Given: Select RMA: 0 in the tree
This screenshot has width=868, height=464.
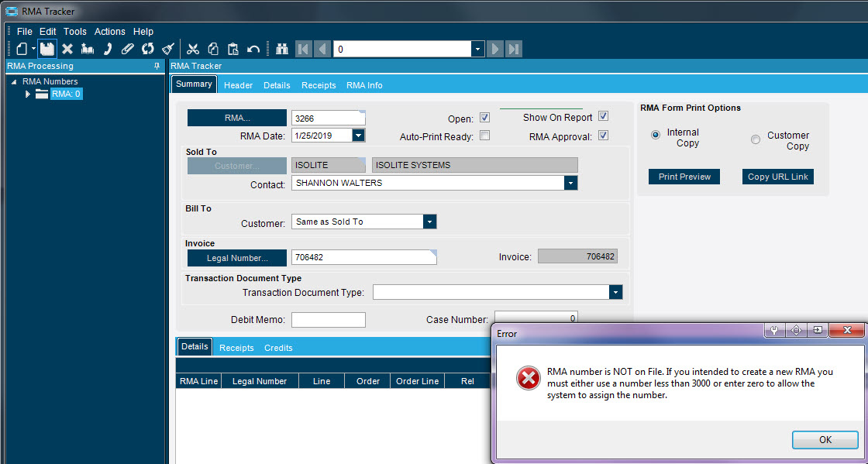Looking at the screenshot, I should [x=66, y=94].
